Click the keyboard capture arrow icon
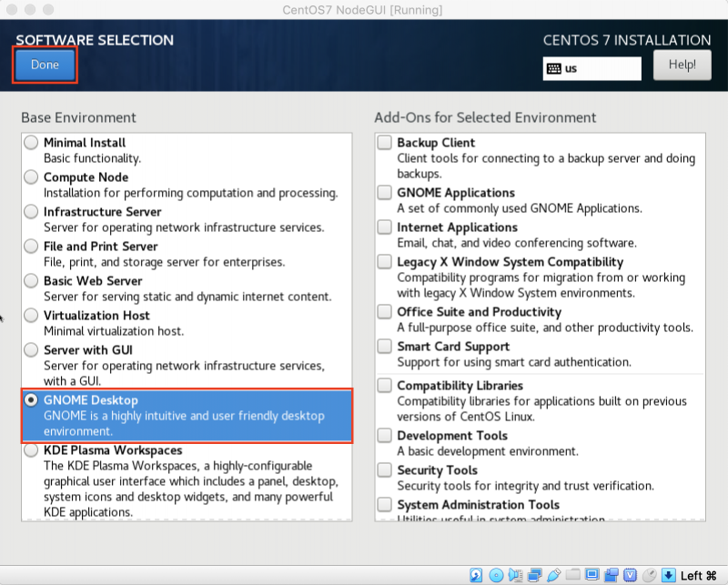Viewport: 728px width, 585px height. coord(669,575)
